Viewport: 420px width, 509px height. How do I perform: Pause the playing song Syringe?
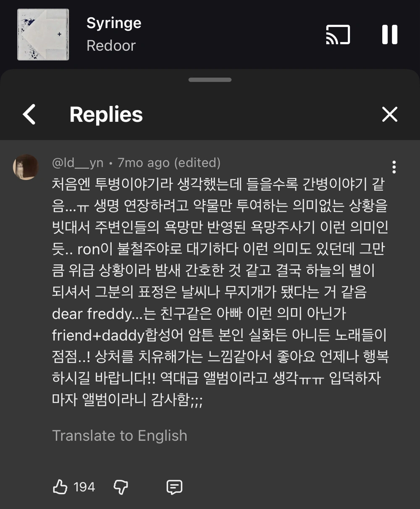(389, 34)
